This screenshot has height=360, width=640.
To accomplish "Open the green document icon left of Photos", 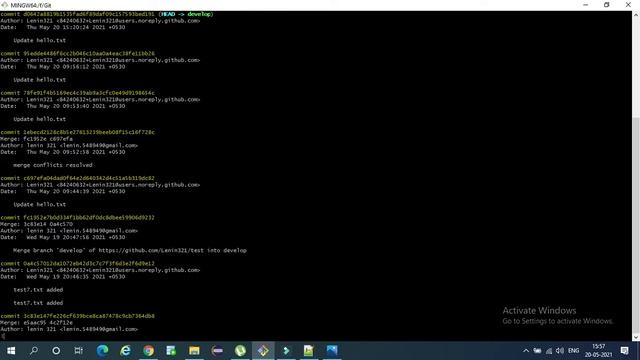I will coord(309,351).
